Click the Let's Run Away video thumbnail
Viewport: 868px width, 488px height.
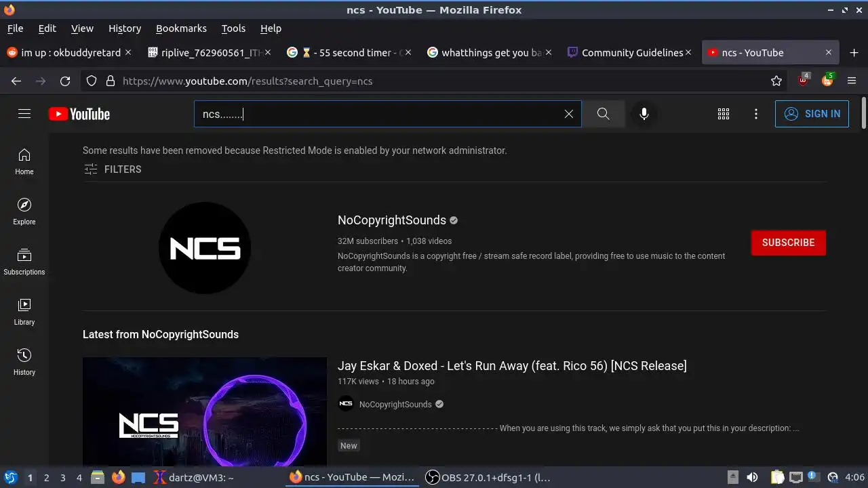click(x=205, y=411)
